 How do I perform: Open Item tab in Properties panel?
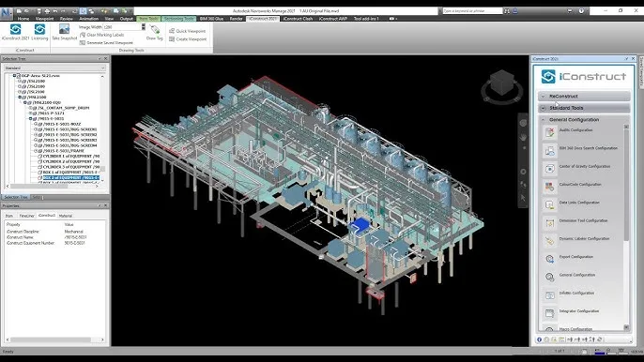tap(9, 216)
